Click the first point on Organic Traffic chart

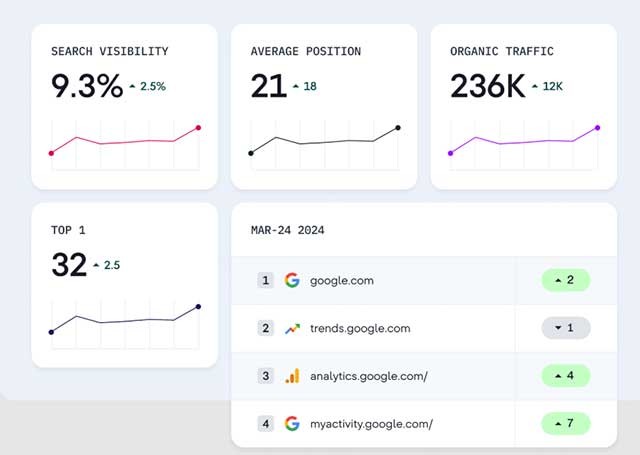(x=451, y=153)
